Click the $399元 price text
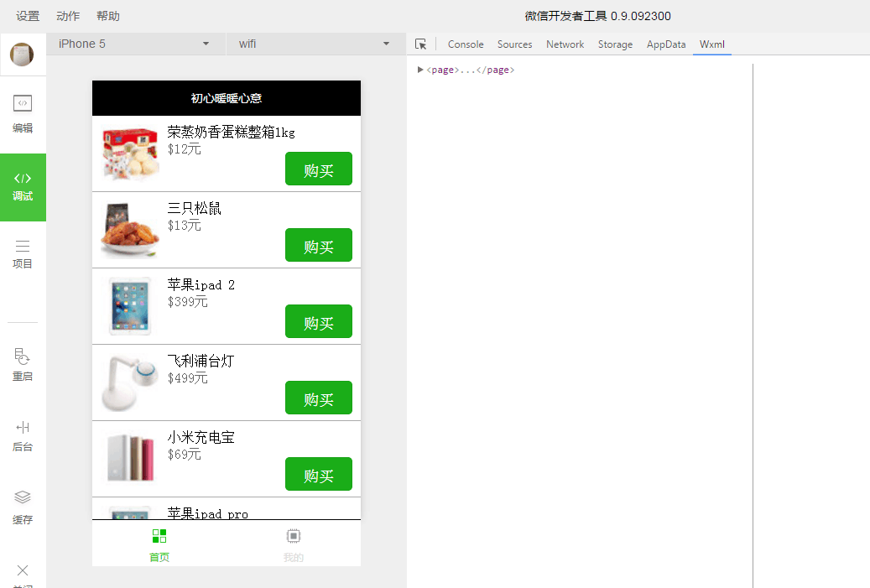Image resolution: width=870 pixels, height=588 pixels. (188, 302)
